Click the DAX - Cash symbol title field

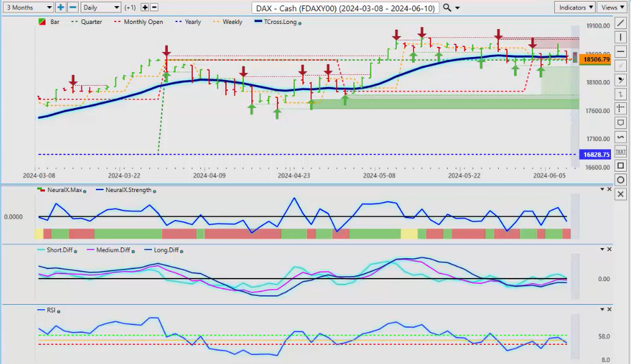[x=345, y=8]
